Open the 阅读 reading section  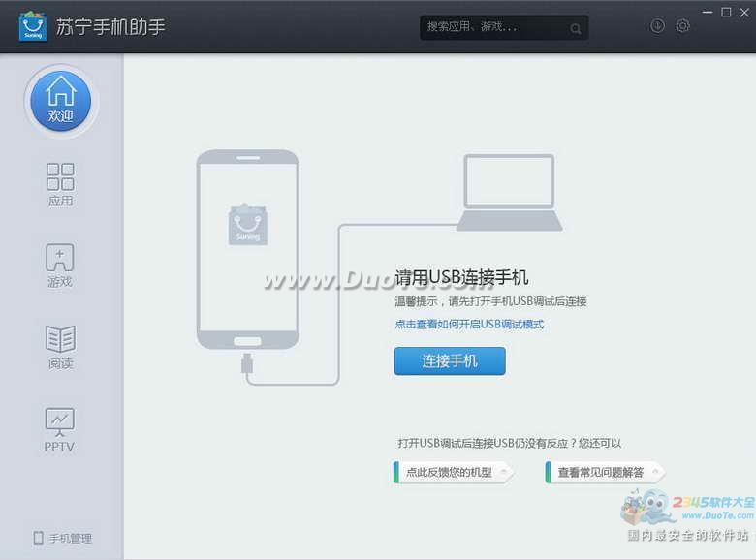(60, 348)
